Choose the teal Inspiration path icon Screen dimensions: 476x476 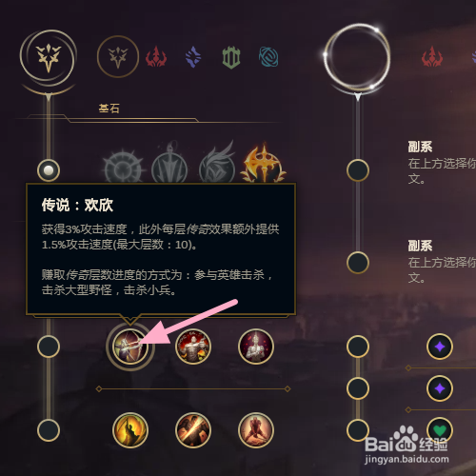pos(268,57)
